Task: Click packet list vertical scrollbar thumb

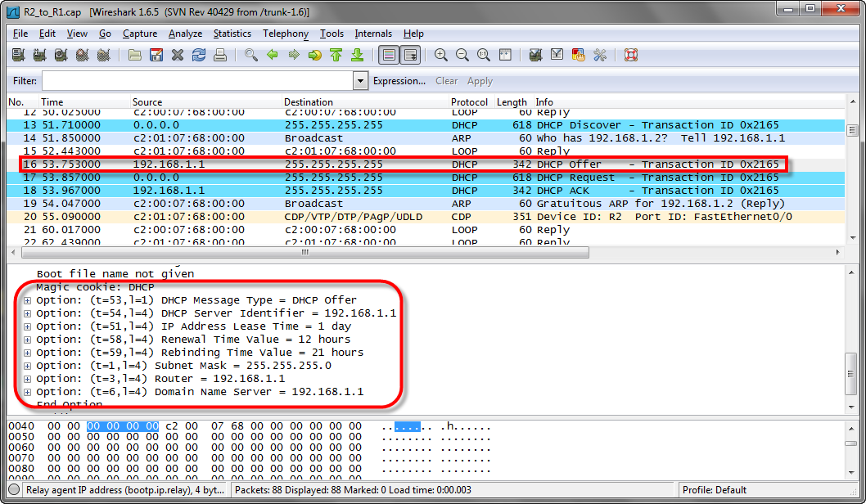Action: coord(851,131)
